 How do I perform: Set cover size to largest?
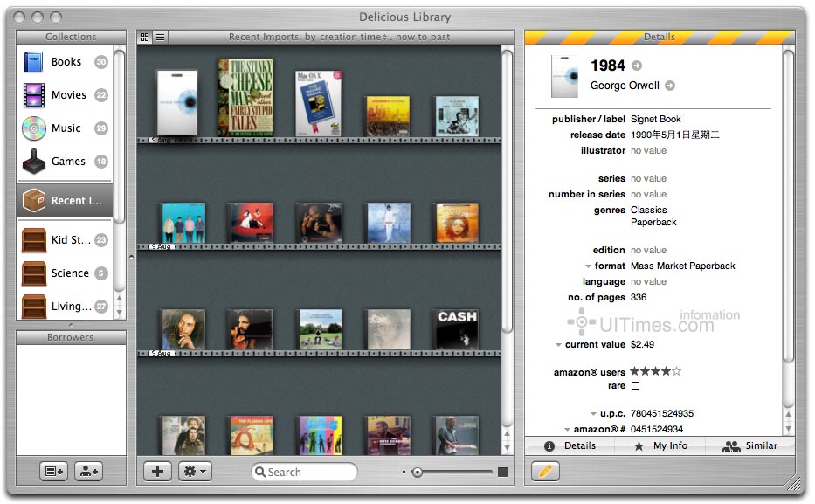point(502,472)
